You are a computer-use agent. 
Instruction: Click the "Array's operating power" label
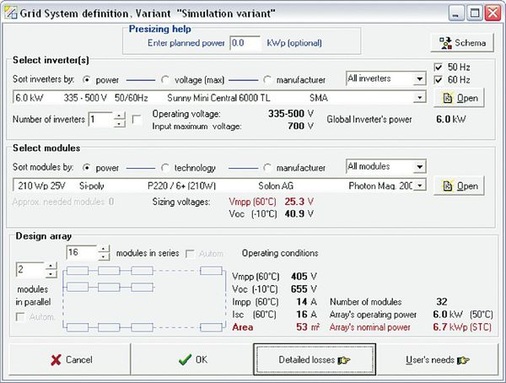pos(373,315)
